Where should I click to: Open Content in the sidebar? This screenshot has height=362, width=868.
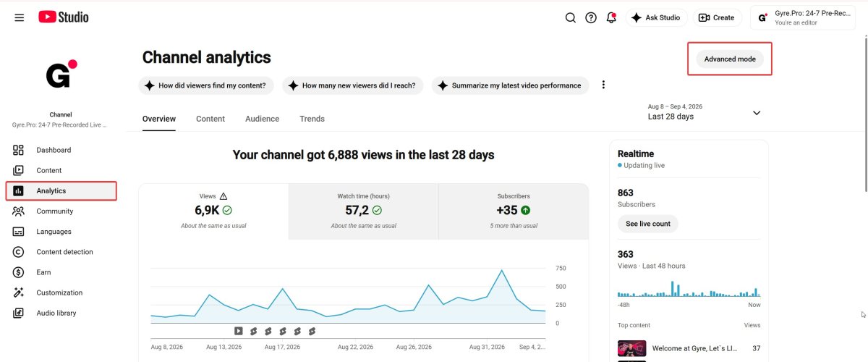click(61, 170)
